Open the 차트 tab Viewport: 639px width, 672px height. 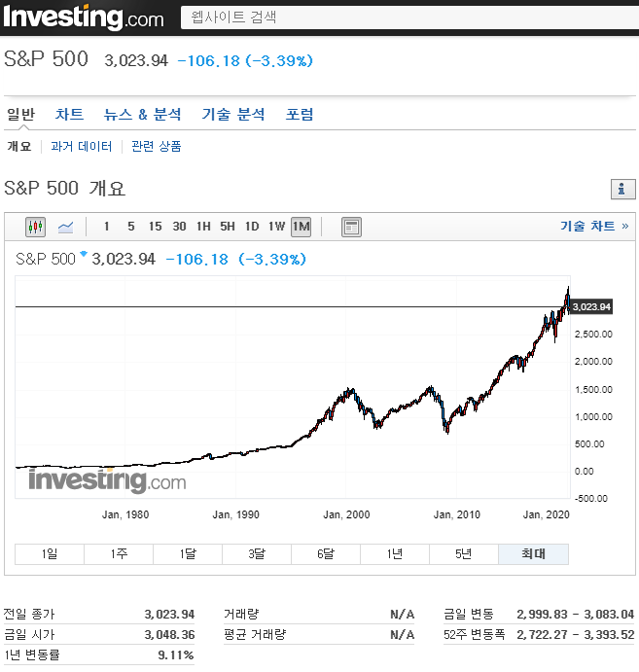(69, 115)
